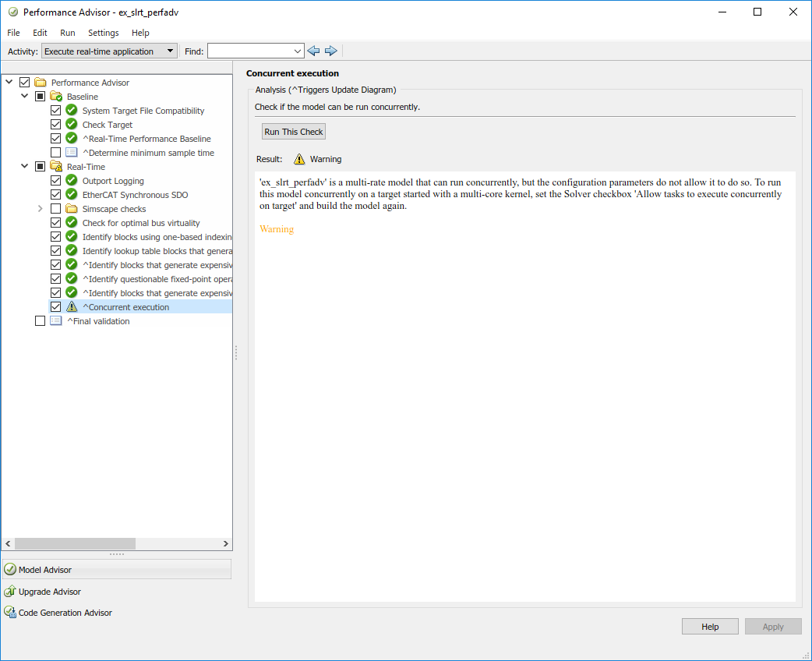Screen dimensions: 812x661
Task: Toggle the Real-Time folder checkbox
Action: point(40,166)
